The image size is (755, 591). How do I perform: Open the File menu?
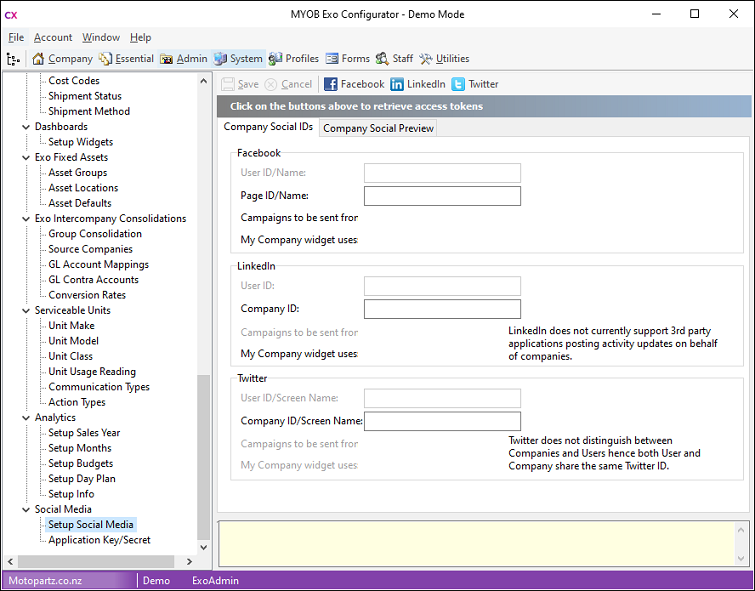pyautogui.click(x=16, y=37)
